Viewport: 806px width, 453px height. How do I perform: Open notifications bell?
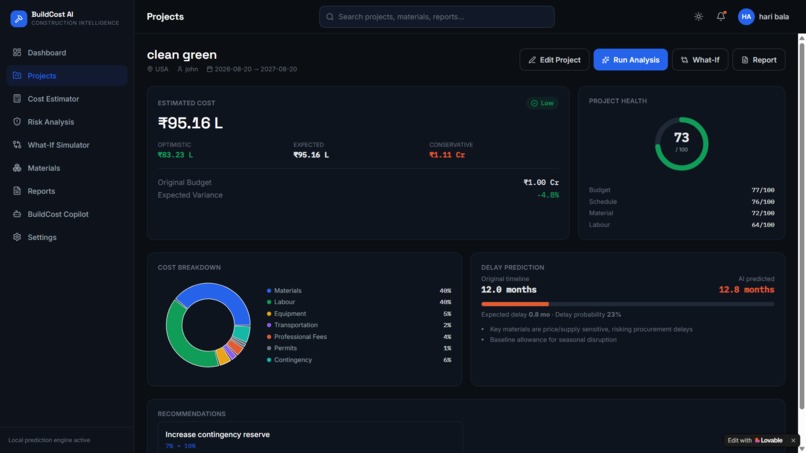tap(721, 16)
